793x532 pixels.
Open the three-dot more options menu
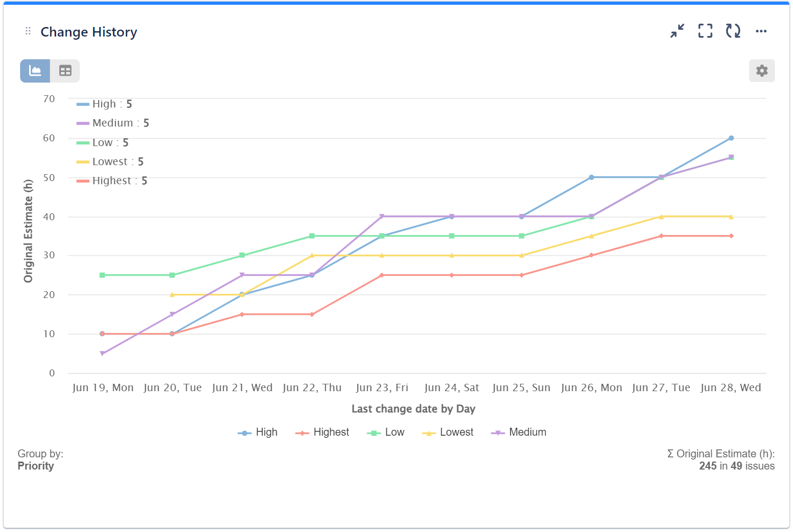click(x=761, y=31)
